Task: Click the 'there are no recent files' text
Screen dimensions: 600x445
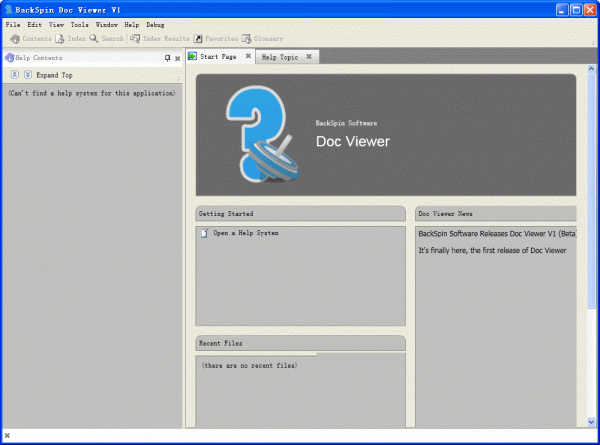Action: (x=249, y=365)
